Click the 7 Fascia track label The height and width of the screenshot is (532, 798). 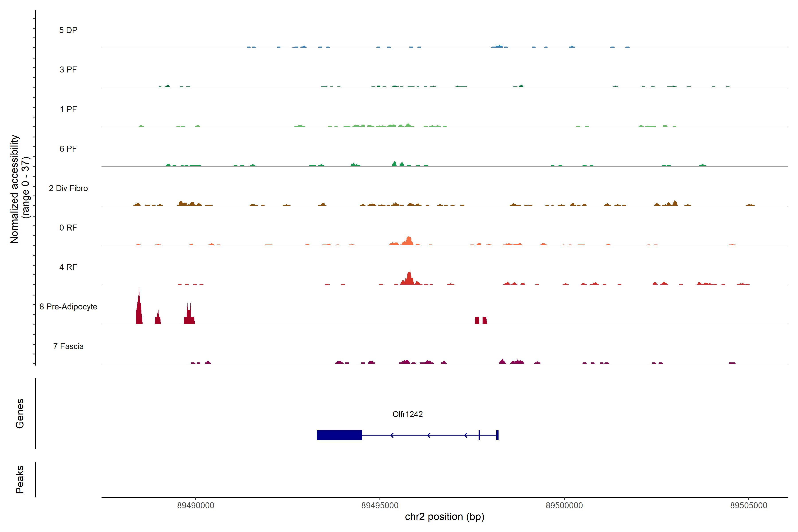68,346
